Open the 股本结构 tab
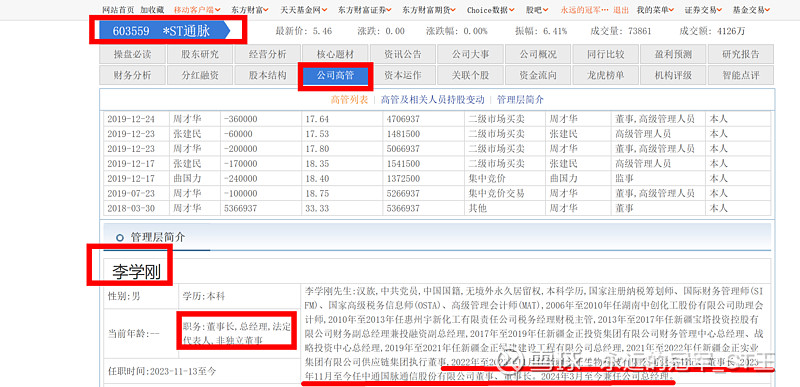This screenshot has height=387, width=800. [267, 75]
